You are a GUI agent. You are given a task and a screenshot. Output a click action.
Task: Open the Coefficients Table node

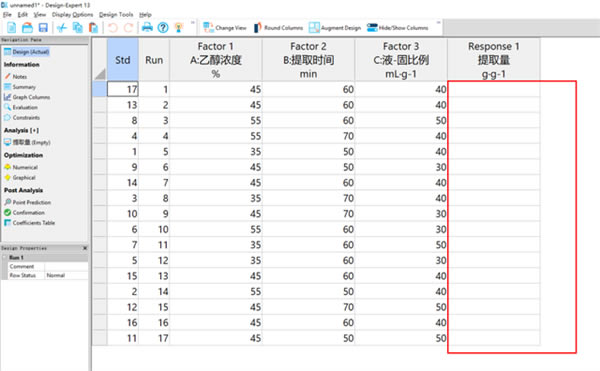click(x=29, y=223)
